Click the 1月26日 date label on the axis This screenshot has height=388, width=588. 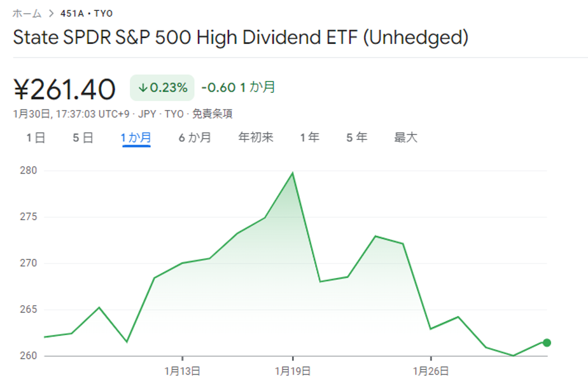click(x=431, y=371)
